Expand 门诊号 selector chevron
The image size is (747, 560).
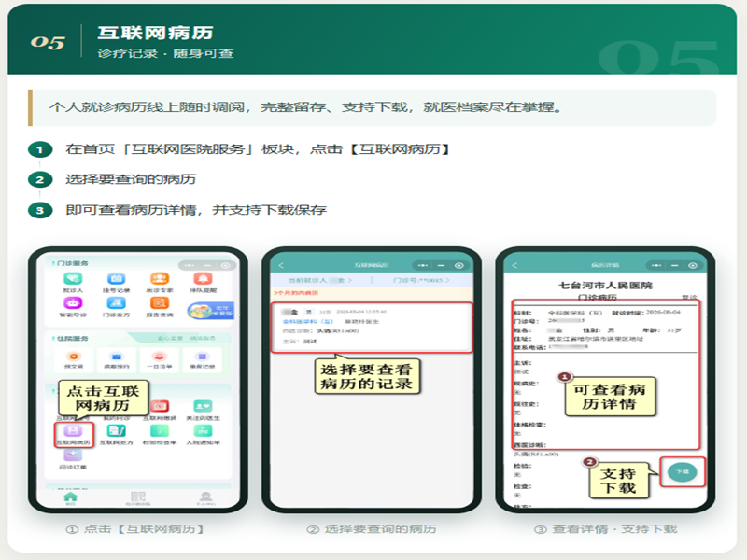pos(447,281)
